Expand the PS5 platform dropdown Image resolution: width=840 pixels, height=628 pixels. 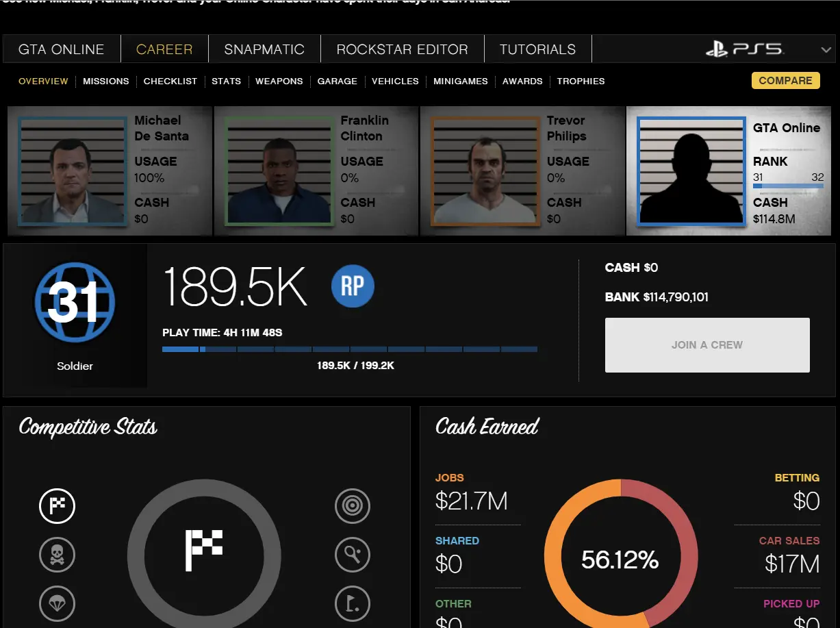825,49
